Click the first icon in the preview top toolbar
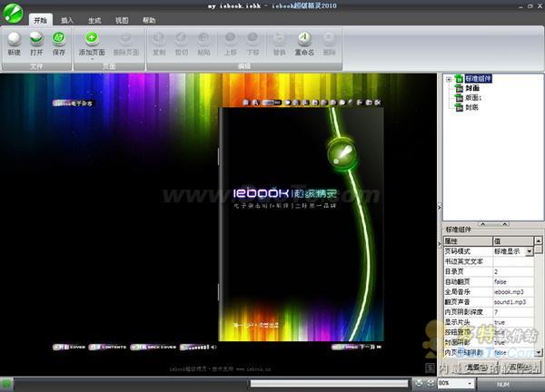545x392 pixels. (x=246, y=103)
